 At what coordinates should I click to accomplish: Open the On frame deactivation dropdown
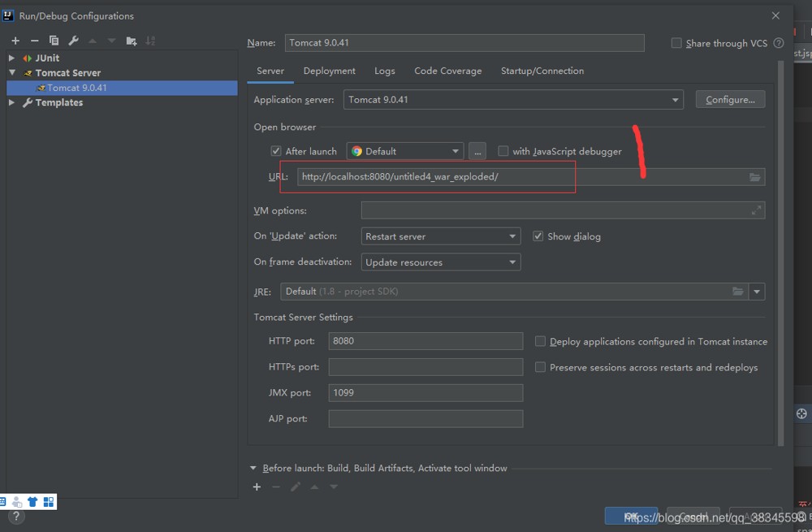[x=441, y=262]
